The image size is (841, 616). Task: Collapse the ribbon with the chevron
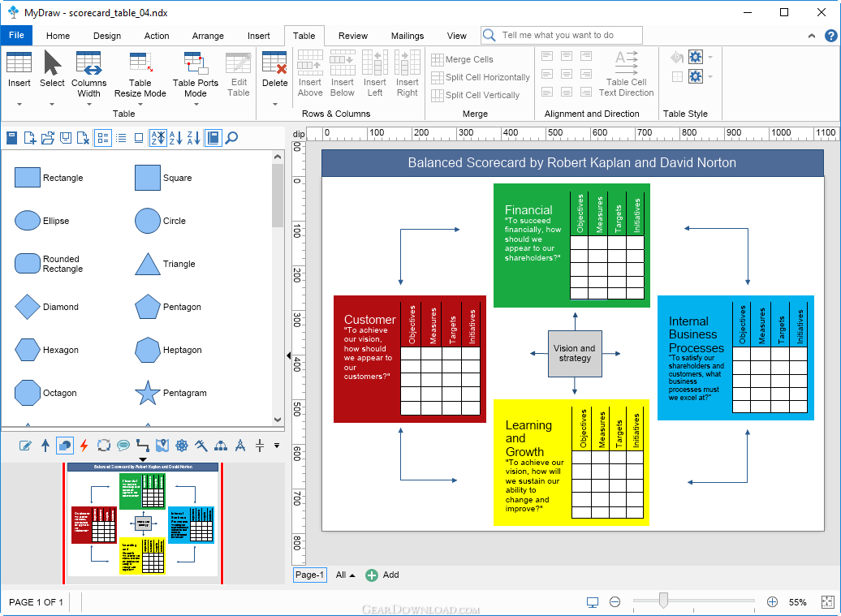click(x=812, y=36)
